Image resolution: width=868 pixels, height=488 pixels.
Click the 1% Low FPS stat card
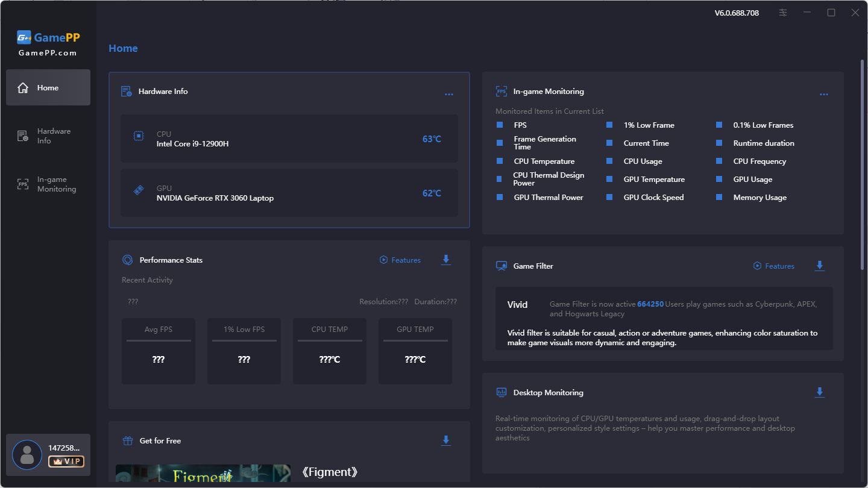(x=244, y=351)
